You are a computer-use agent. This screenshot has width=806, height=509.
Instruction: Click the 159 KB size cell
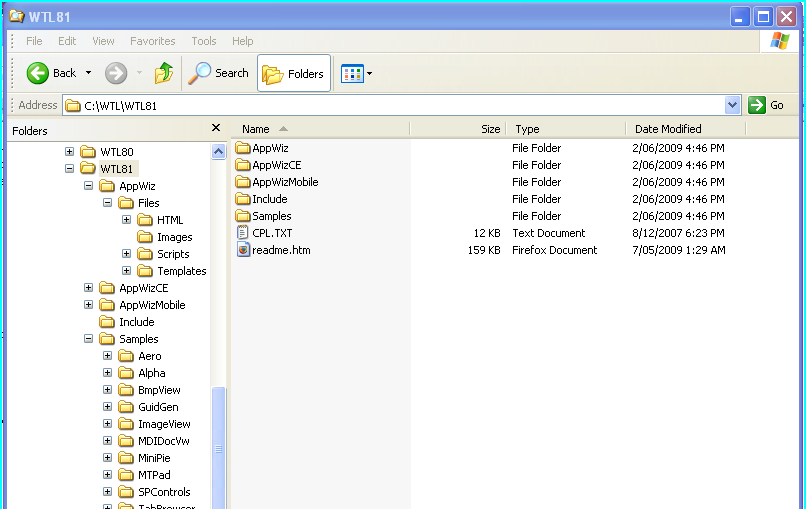coord(484,250)
